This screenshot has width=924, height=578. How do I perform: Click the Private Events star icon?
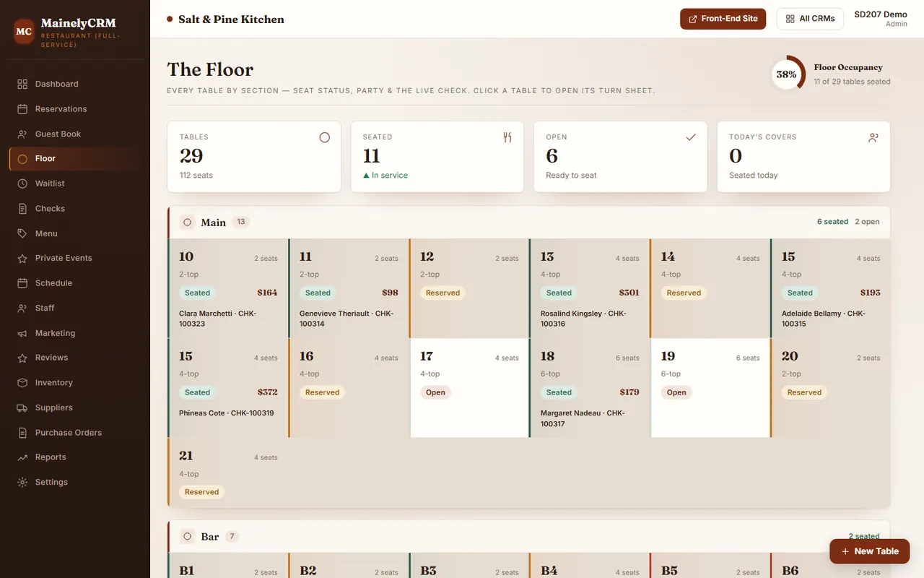tap(22, 258)
